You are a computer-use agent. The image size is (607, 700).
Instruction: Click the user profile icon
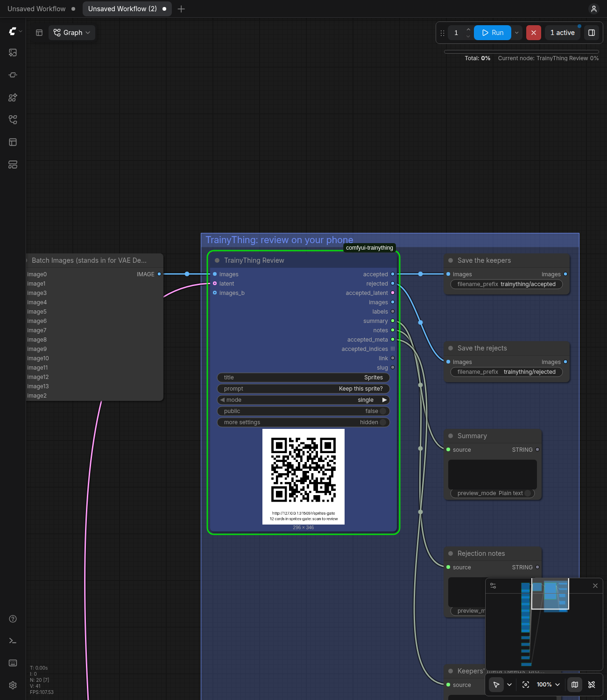(x=594, y=9)
